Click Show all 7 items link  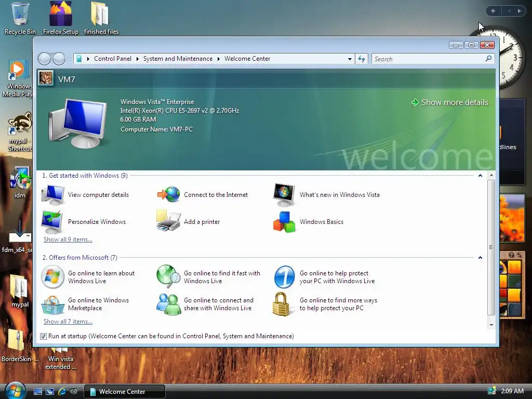[x=68, y=321]
